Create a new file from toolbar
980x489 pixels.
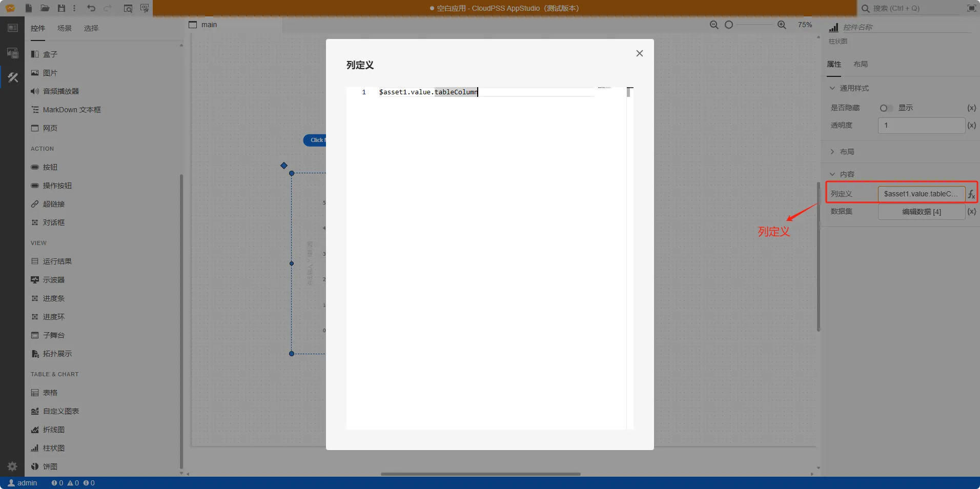coord(29,8)
